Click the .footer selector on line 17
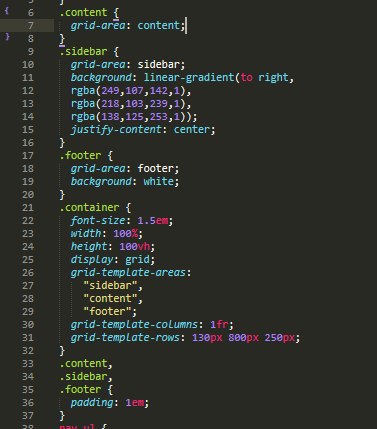Image resolution: width=377 pixels, height=429 pixels. pos(80,156)
